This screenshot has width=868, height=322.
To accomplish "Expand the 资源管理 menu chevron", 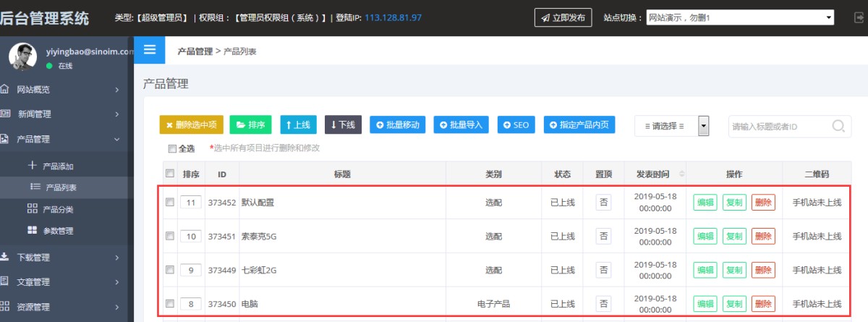I will 116,307.
